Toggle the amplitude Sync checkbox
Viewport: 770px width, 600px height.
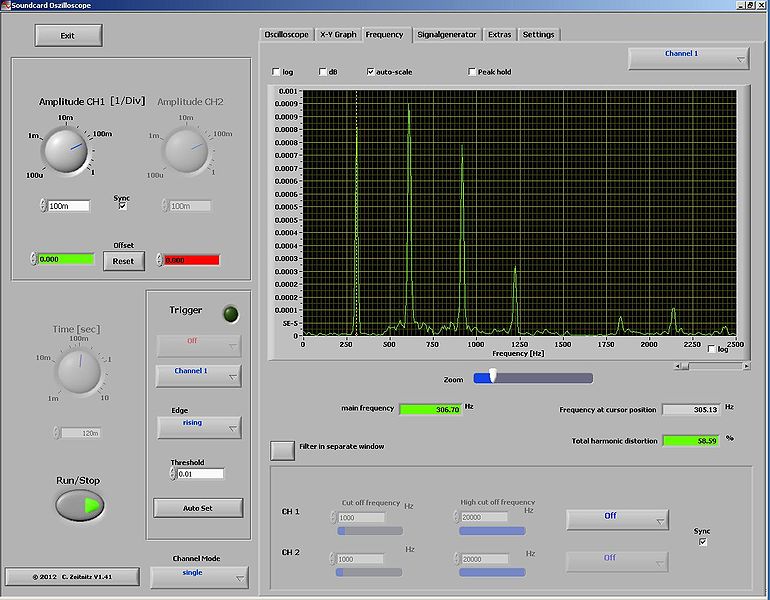tap(122, 206)
